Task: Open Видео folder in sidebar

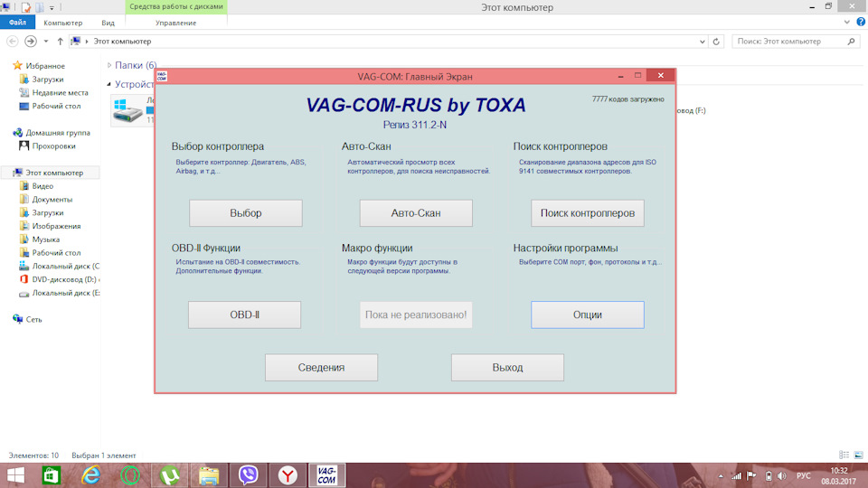Action: [x=42, y=186]
